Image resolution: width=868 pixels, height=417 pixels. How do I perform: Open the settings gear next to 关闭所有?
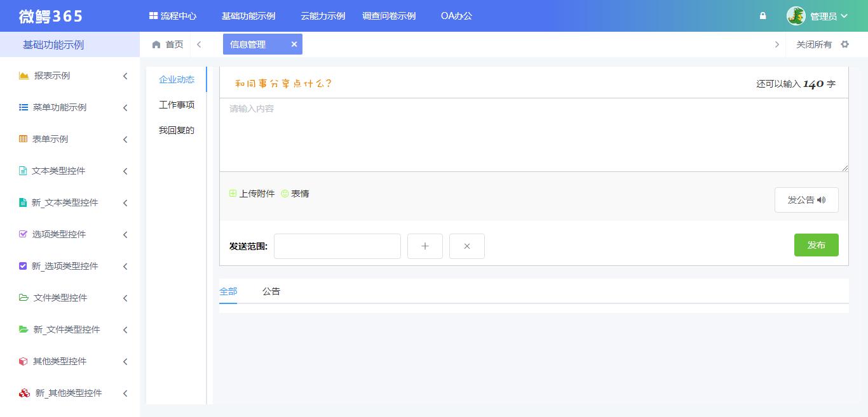(844, 44)
